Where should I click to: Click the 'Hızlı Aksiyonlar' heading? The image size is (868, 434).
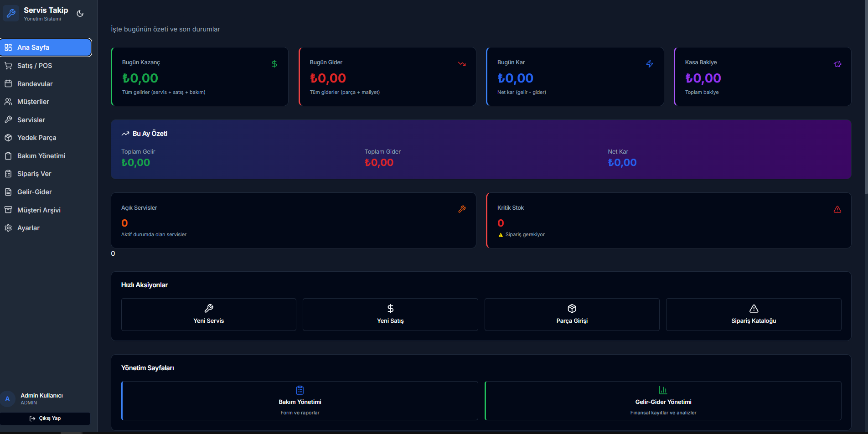tap(145, 285)
